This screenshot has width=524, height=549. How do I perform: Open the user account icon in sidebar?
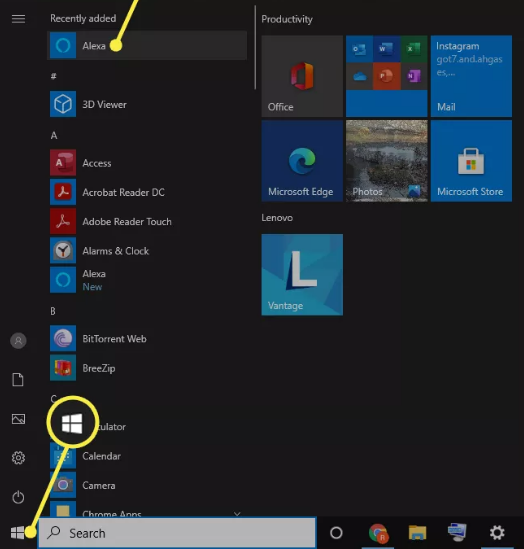tap(18, 340)
